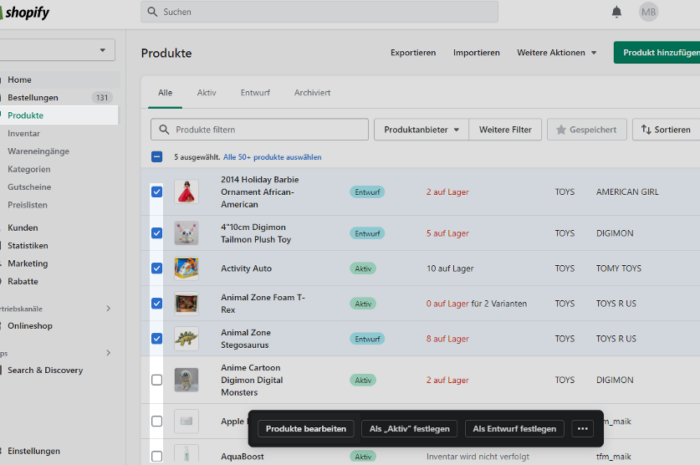
Task: Uncheck Animal Zone Foam T-Rex checkbox
Action: click(x=157, y=303)
